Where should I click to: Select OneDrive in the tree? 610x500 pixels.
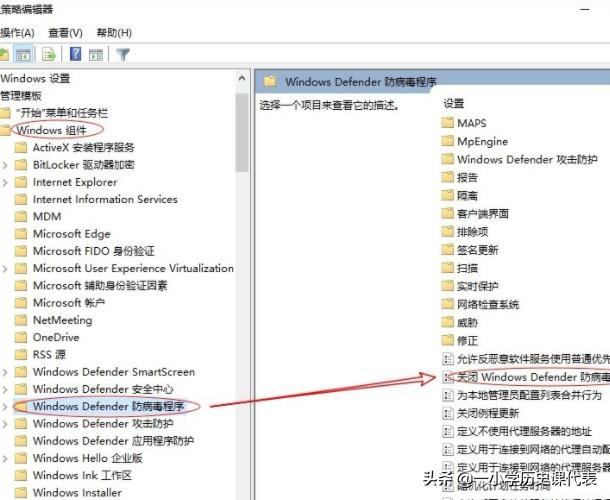coord(55,338)
